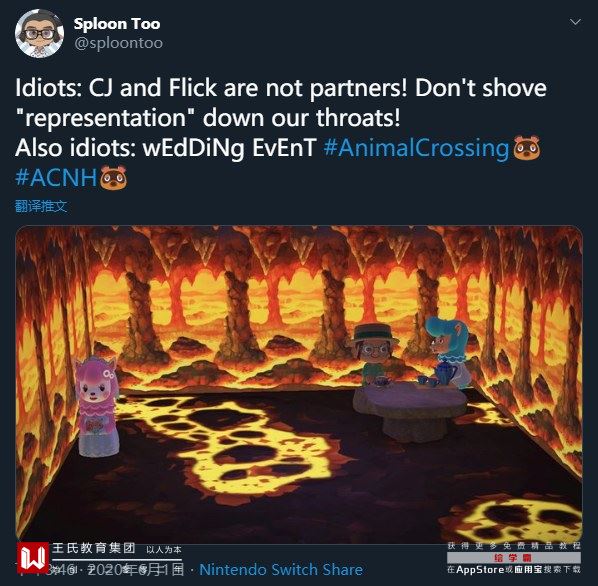This screenshot has height=586, width=598.
Task: Open the #ACNH hashtag
Action: [x=56, y=177]
